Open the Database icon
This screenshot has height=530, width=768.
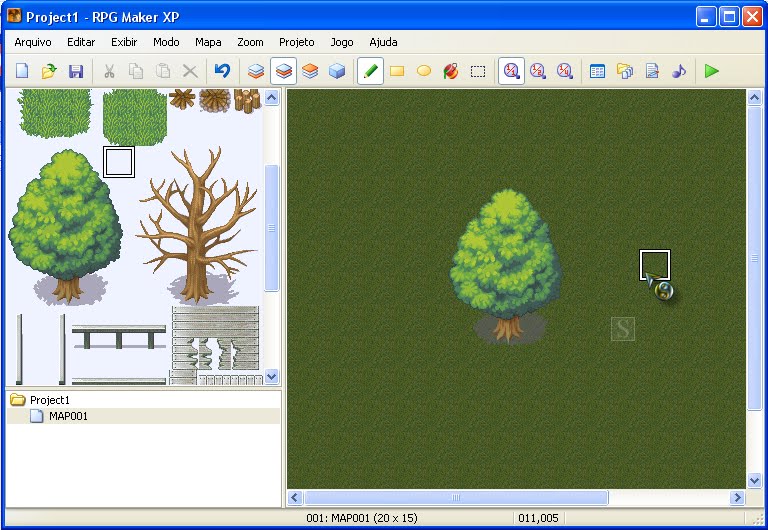coord(598,71)
